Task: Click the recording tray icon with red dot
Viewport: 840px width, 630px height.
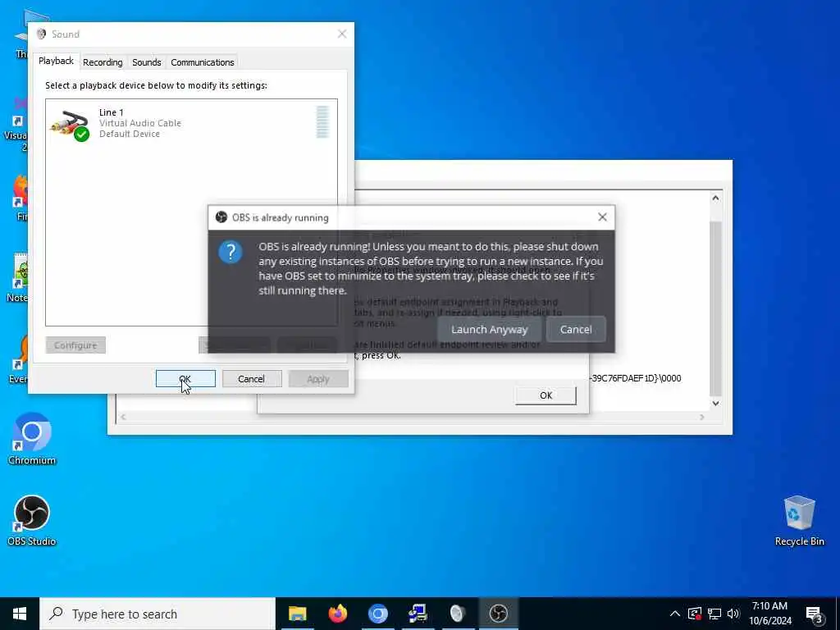Action: click(694, 614)
